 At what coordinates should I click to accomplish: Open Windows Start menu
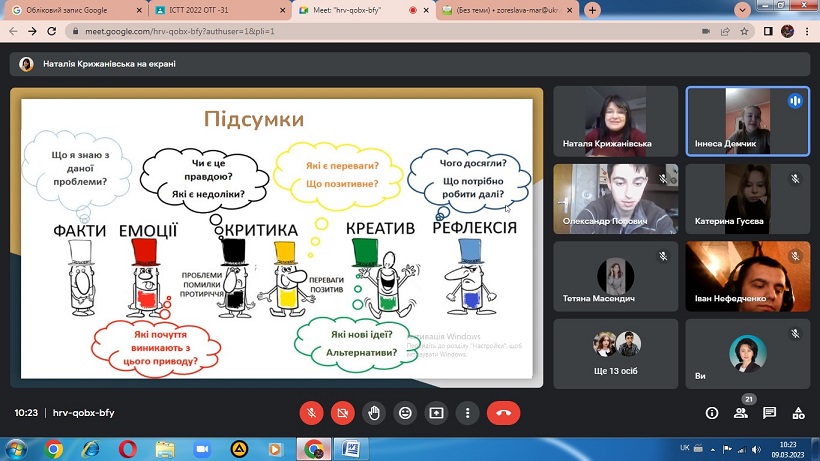pos(16,449)
